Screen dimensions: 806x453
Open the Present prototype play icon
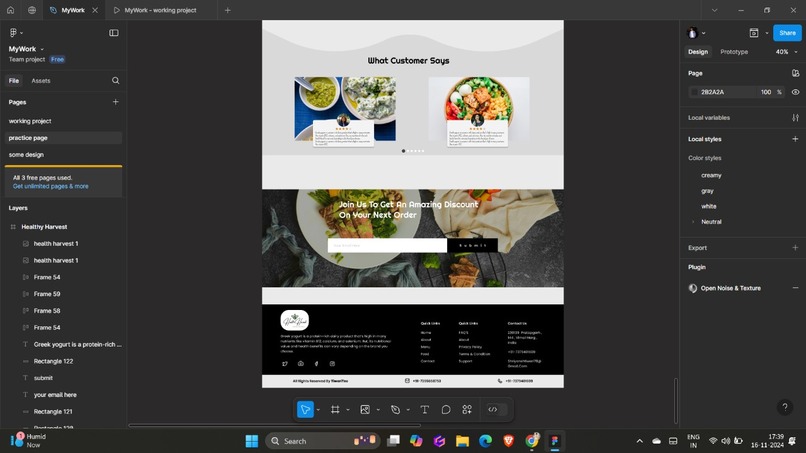coord(754,33)
